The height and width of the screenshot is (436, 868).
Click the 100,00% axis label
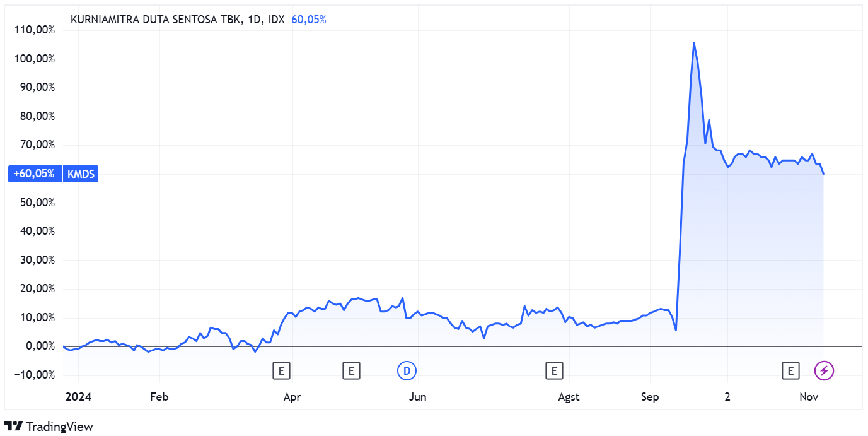tap(33, 59)
